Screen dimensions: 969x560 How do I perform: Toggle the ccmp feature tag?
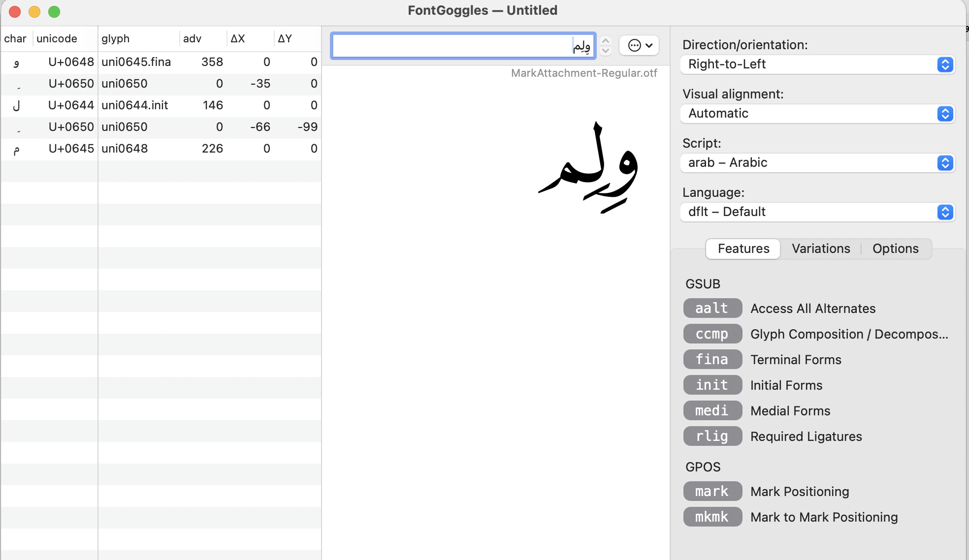712,334
